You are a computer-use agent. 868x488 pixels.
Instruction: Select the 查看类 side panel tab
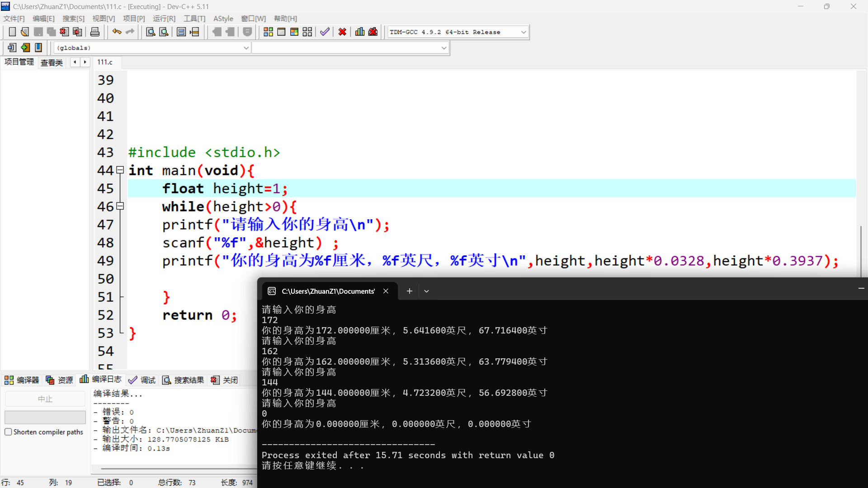click(x=52, y=63)
